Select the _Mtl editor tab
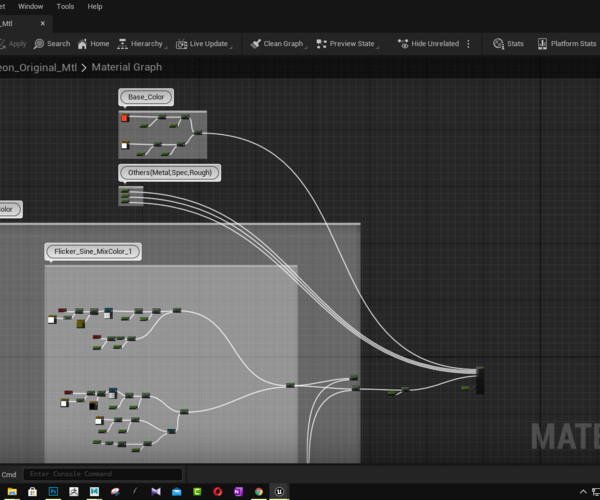This screenshot has width=600, height=500. (x=23, y=24)
